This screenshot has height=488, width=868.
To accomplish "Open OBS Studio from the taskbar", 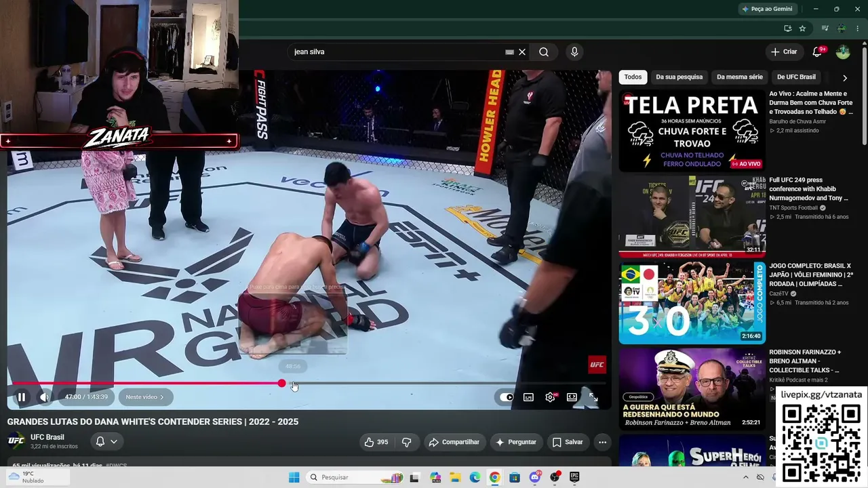I will pyautogui.click(x=555, y=477).
